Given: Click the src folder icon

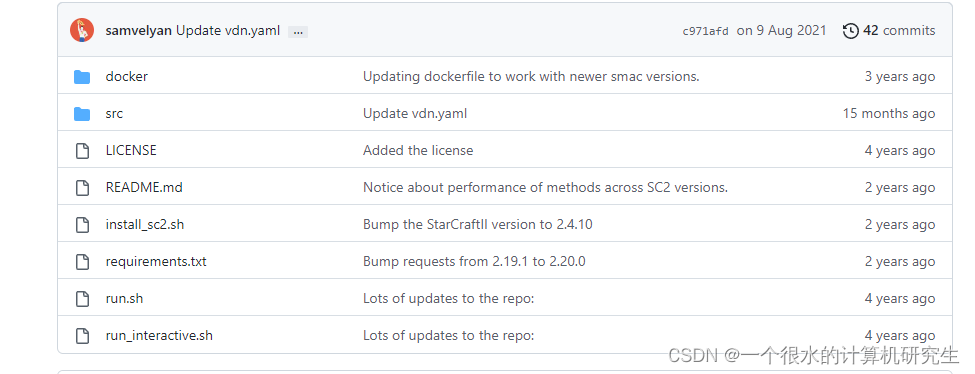Looking at the screenshot, I should (x=82, y=114).
